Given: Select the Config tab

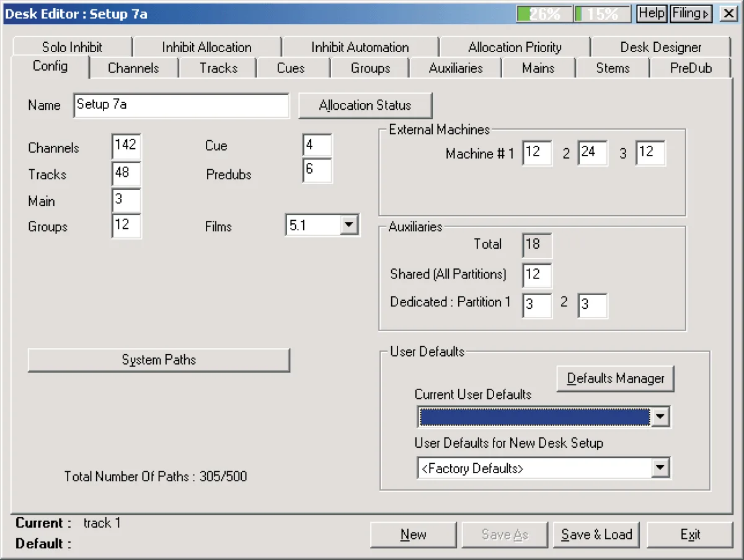Looking at the screenshot, I should pyautogui.click(x=50, y=66).
